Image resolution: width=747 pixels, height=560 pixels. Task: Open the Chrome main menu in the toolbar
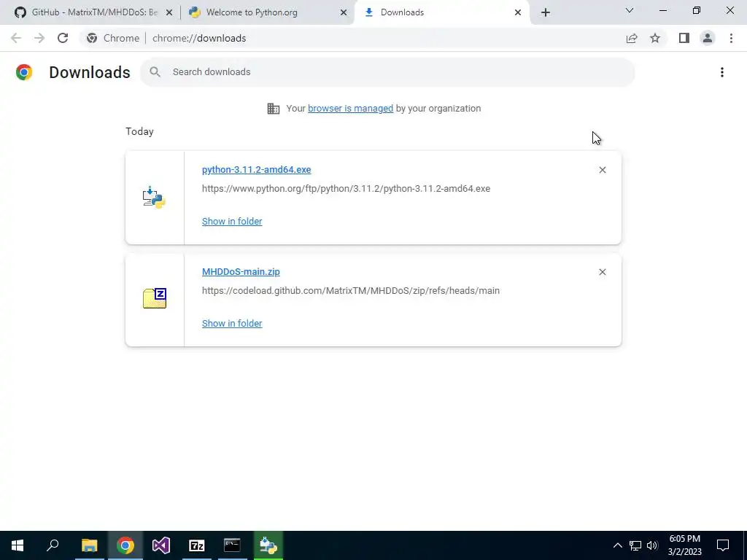coord(731,38)
